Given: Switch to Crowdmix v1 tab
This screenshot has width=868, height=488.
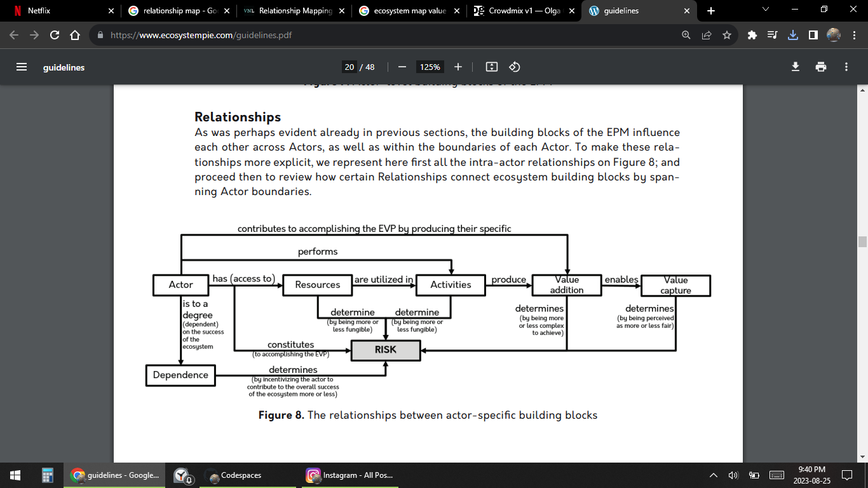Looking at the screenshot, I should [523, 11].
